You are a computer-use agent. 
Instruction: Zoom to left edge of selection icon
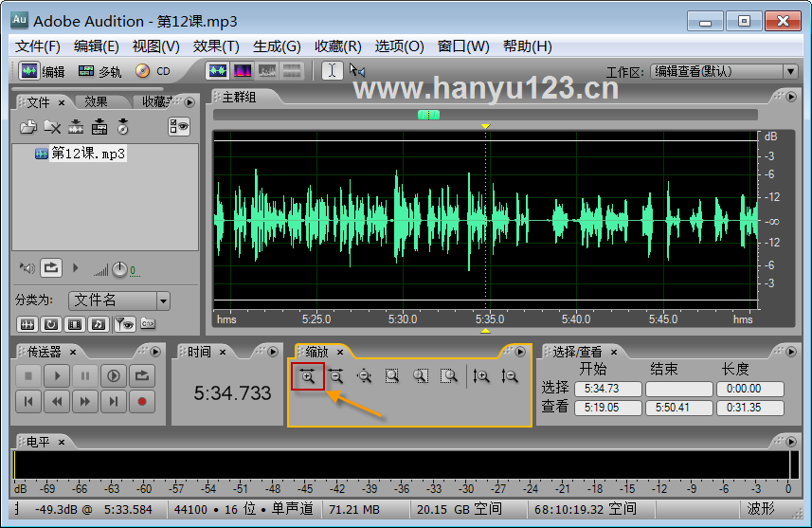[x=420, y=376]
